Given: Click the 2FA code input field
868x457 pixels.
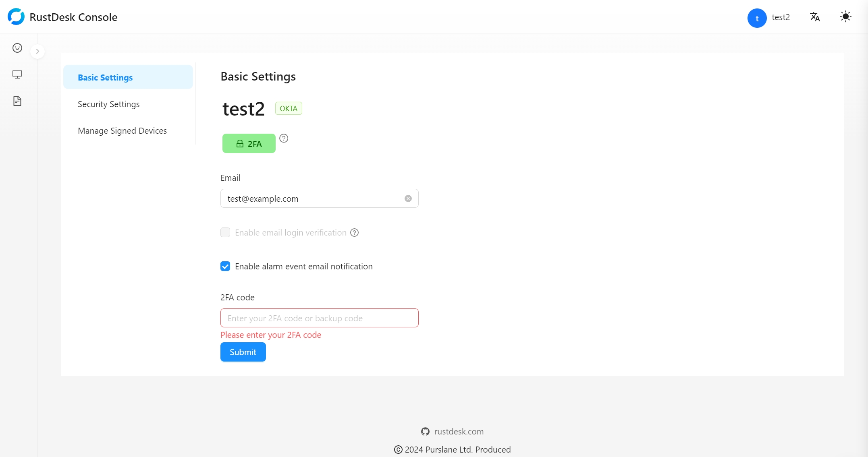Looking at the screenshot, I should (319, 318).
